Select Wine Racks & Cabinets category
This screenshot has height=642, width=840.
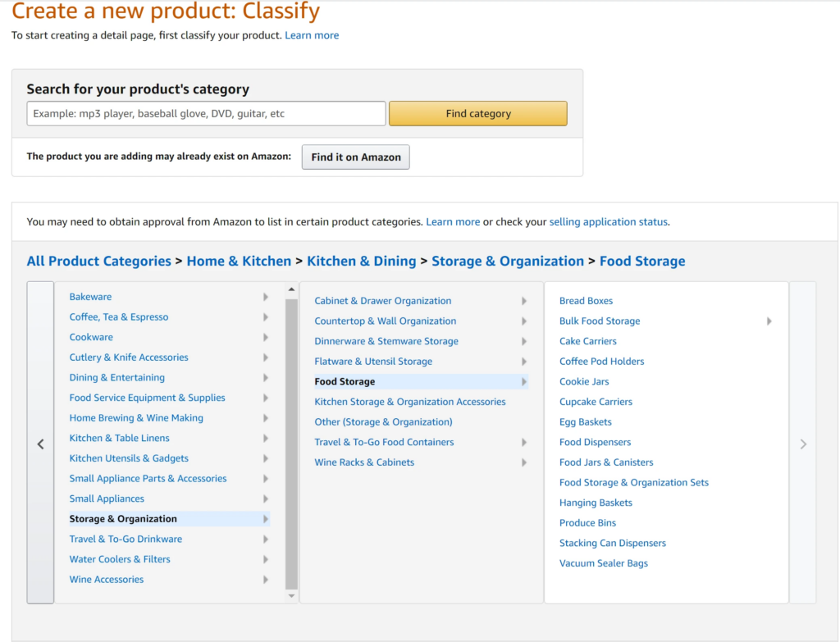tap(364, 462)
